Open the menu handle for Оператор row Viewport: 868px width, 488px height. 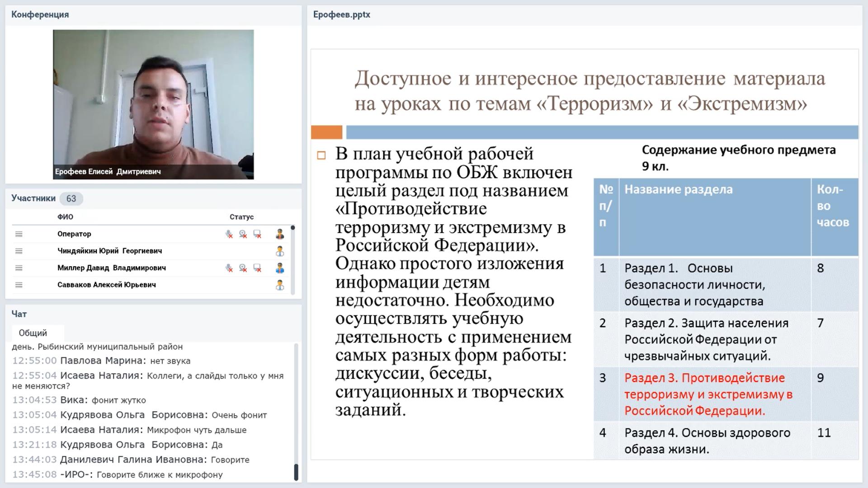click(x=19, y=234)
